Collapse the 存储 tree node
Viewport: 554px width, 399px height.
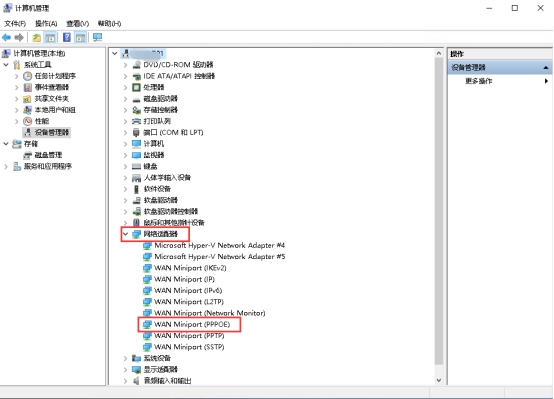6,144
